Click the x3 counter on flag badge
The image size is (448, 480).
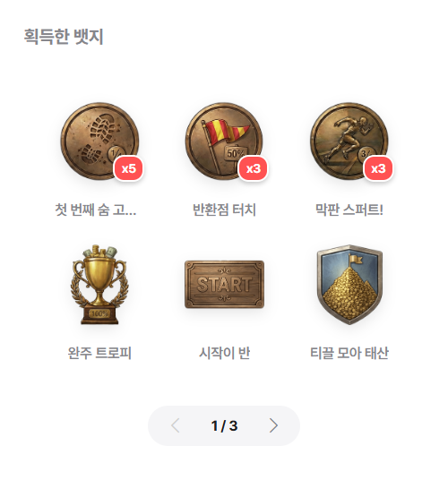coord(254,168)
